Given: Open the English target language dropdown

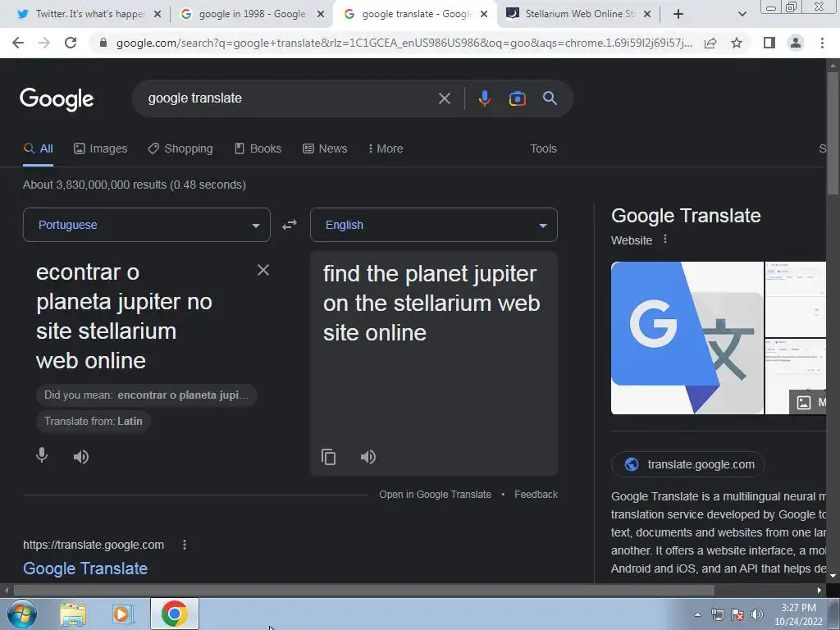Looking at the screenshot, I should point(434,225).
